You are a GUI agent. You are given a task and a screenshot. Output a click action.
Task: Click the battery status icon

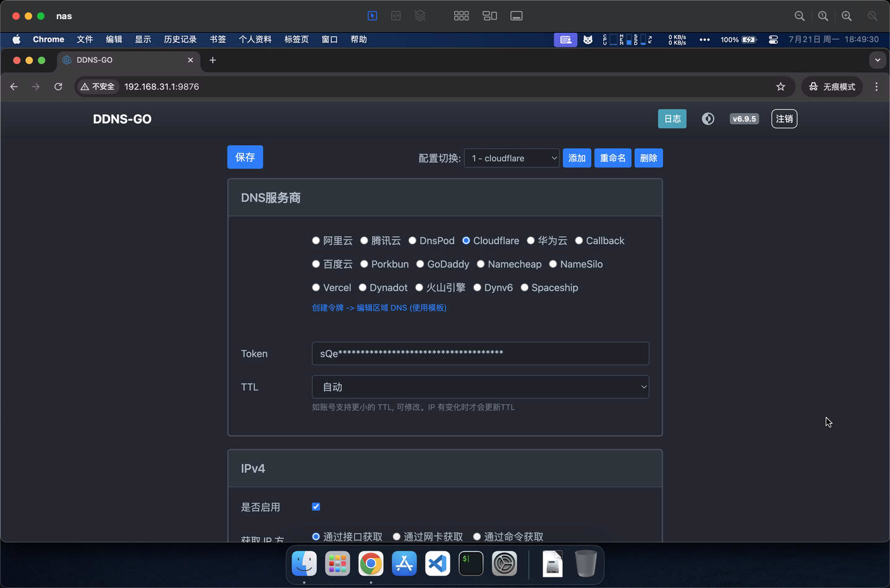[749, 40]
